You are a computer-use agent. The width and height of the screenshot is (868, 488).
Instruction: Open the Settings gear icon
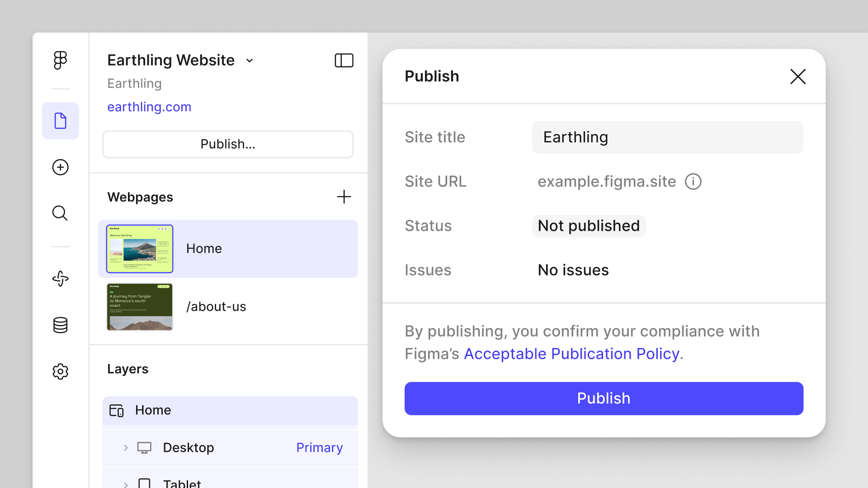tap(60, 371)
